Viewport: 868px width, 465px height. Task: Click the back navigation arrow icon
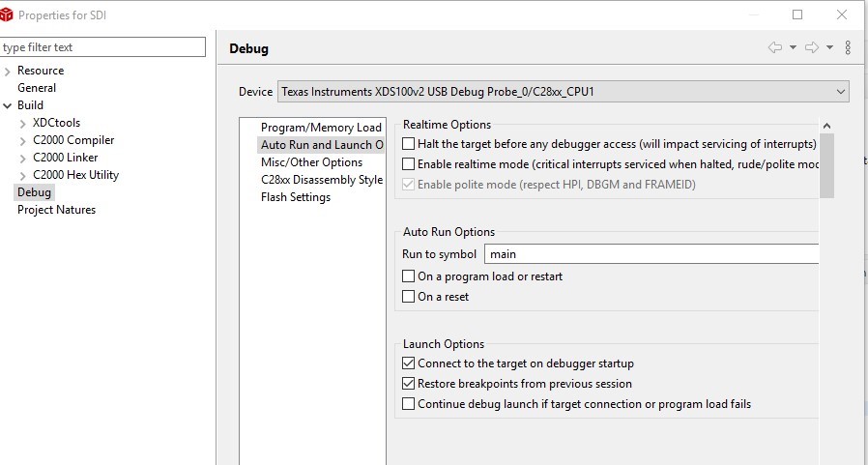tap(774, 47)
